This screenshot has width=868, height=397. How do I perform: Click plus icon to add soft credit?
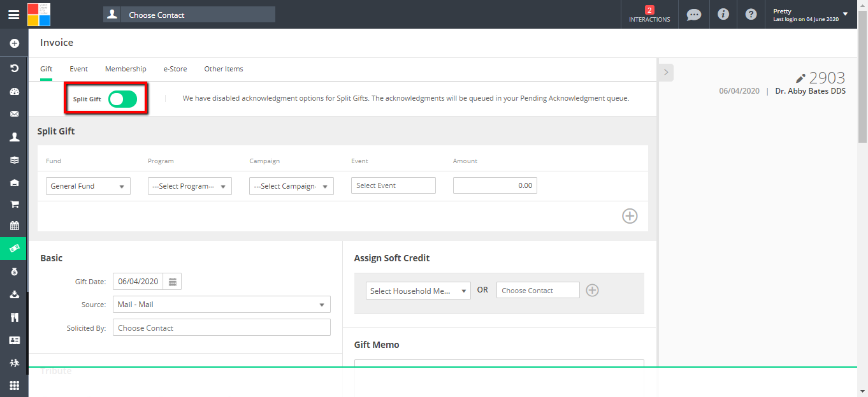click(x=592, y=291)
